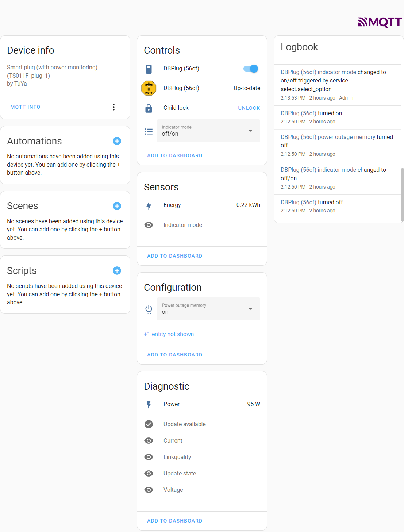Screen dimensions: 404x532
Task: Click UNLOCK for the child lock
Action: pos(249,108)
